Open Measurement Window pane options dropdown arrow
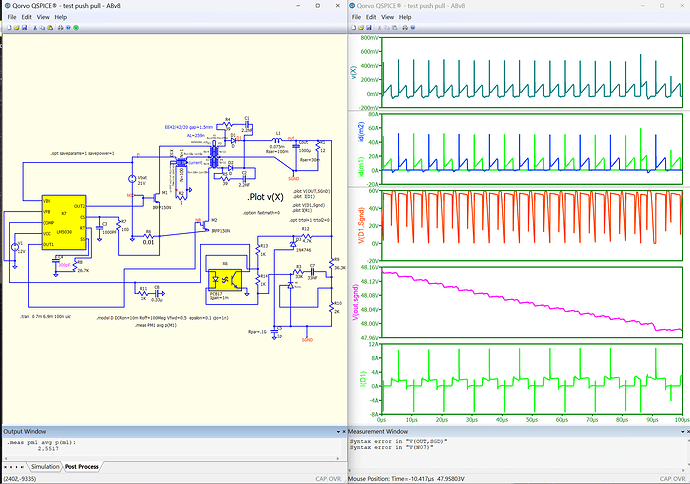The width and height of the screenshot is (690, 484). (x=683, y=432)
